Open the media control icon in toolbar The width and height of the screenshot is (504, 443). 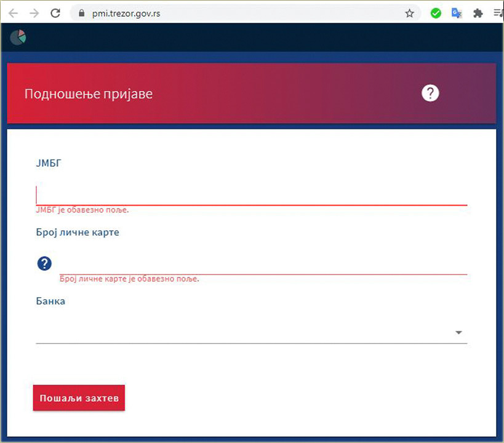(498, 13)
